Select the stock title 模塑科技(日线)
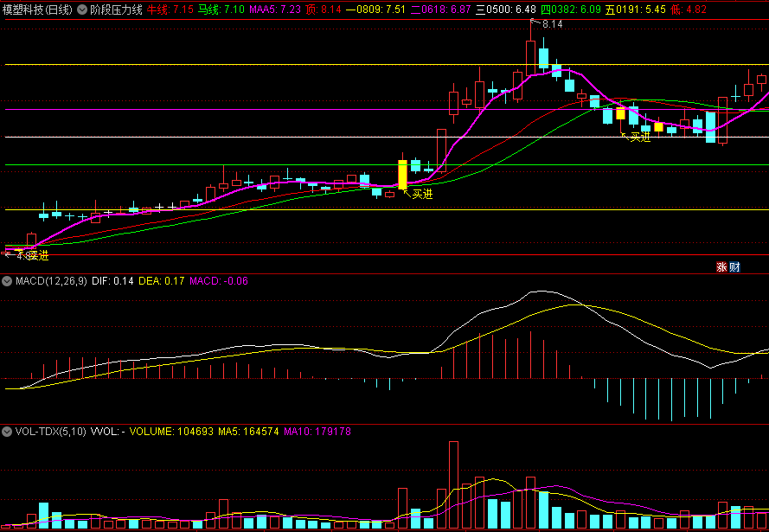The width and height of the screenshot is (769, 532). click(x=38, y=10)
